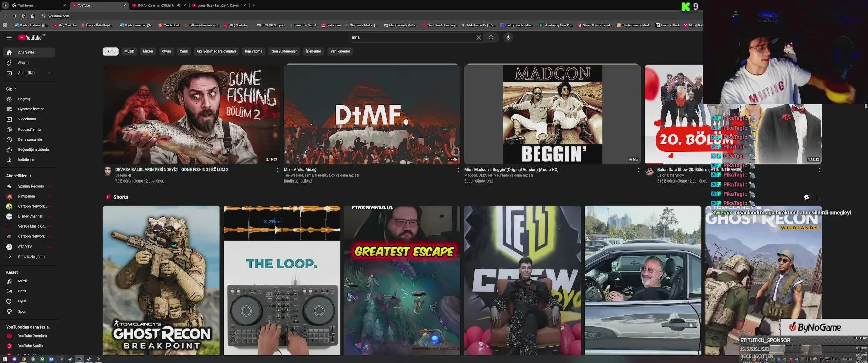Open the DtMF Afrika Müziği mix thumbnail
The width and height of the screenshot is (868, 363).
pyautogui.click(x=372, y=114)
